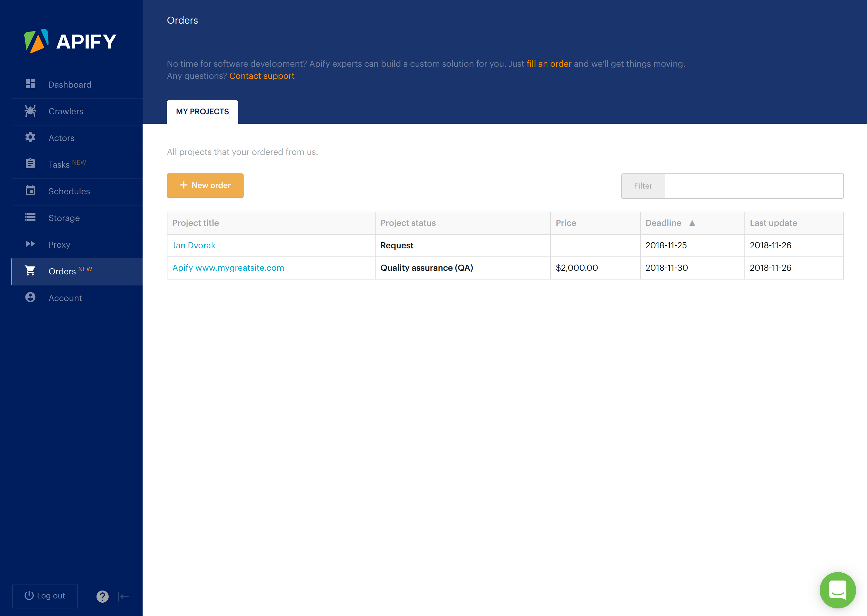867x616 pixels.
Task: Open the help question mark icon
Action: coord(103,596)
